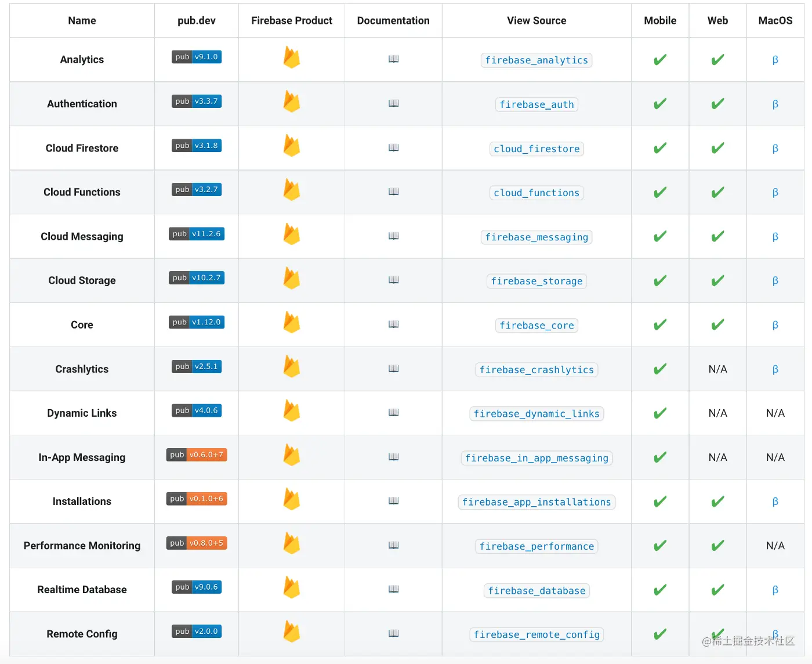Open the firebase_in_app_messaging source link

click(536, 459)
